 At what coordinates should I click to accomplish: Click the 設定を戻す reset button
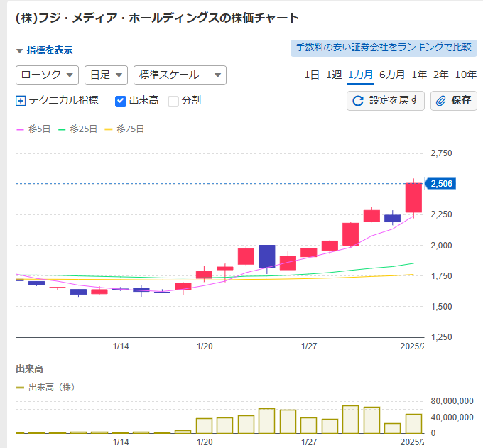[386, 101]
